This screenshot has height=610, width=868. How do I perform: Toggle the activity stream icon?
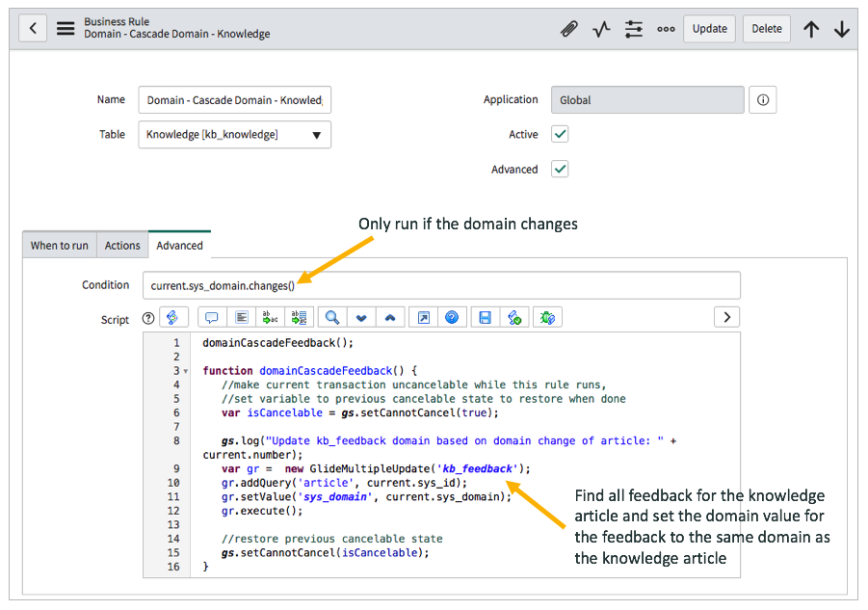click(601, 29)
